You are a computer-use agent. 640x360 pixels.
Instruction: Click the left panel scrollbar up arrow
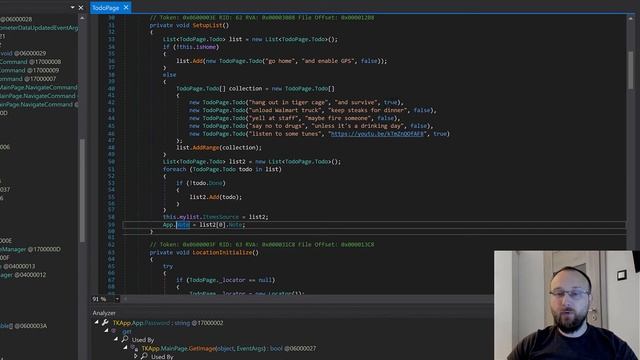[82, 18]
